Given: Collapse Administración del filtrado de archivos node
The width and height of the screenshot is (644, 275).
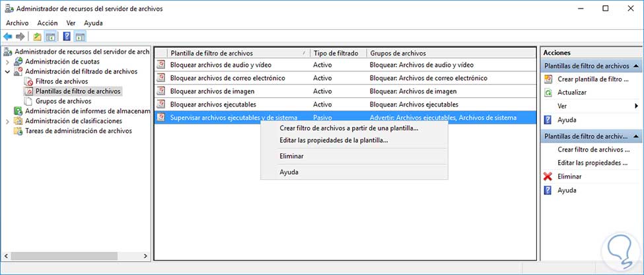Looking at the screenshot, I should (x=8, y=71).
